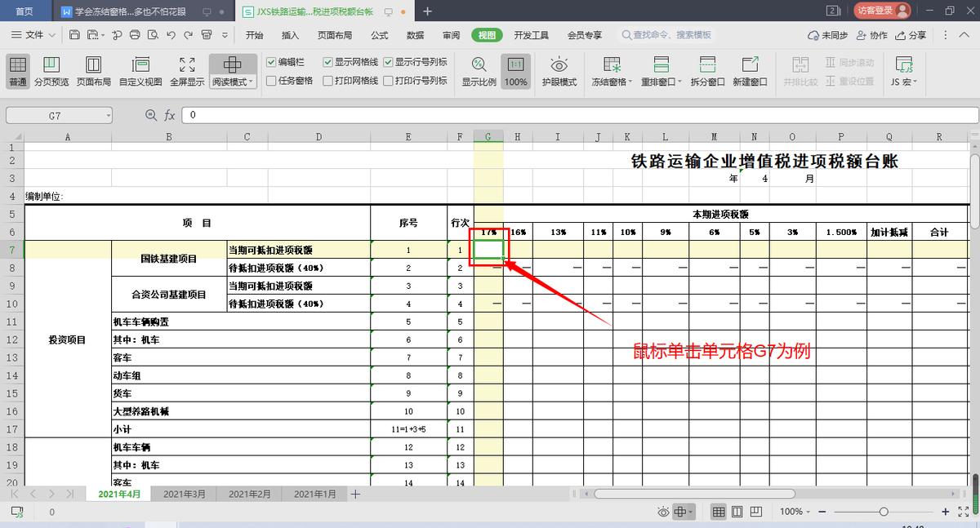Switch to 全屏显示 full screen view
980x528 pixels.
tap(187, 69)
